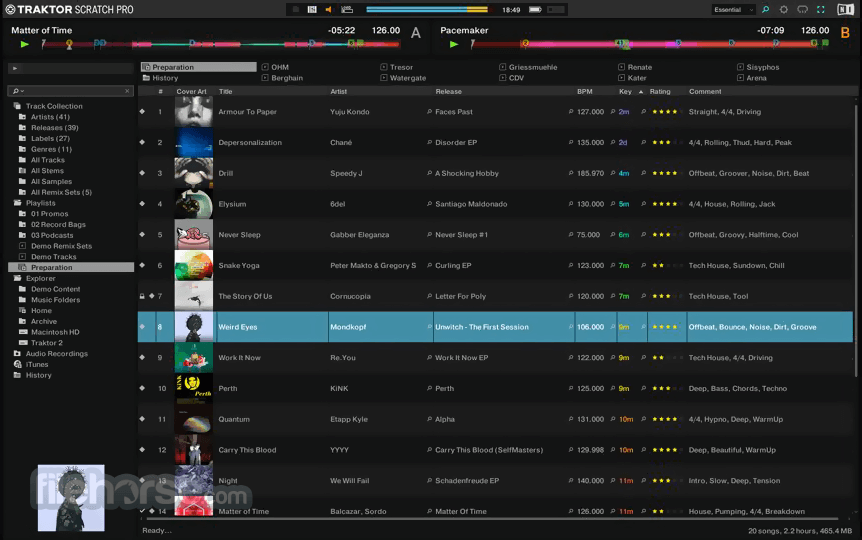
Task: Click the orange speaker audio indicator
Action: click(x=328, y=9)
